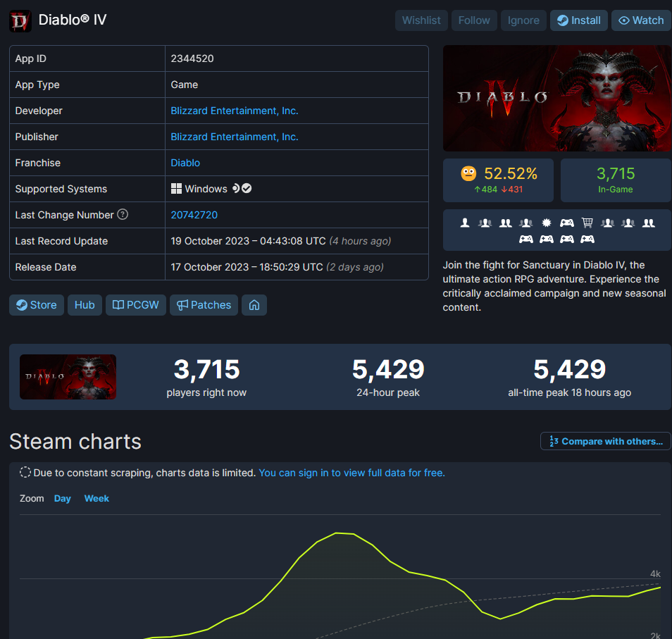Click the Steam Deck verified checkmark icon
Viewport: 672px width, 639px height.
coord(247,189)
